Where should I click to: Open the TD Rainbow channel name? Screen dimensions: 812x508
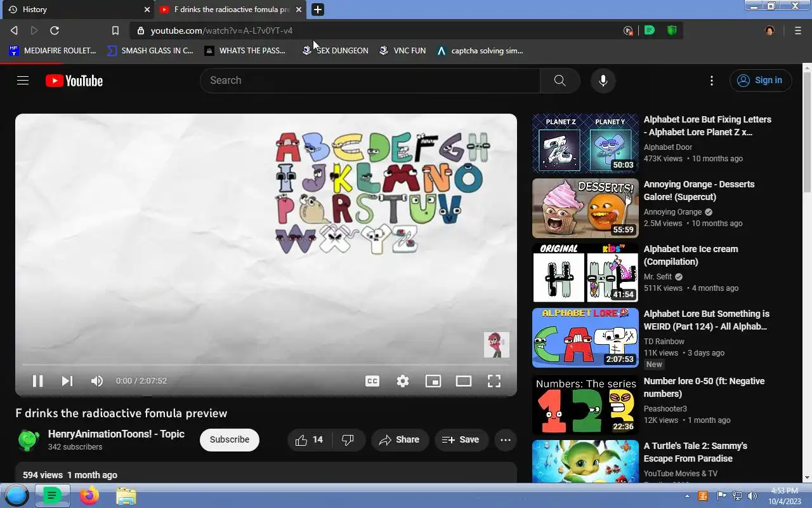click(x=664, y=342)
